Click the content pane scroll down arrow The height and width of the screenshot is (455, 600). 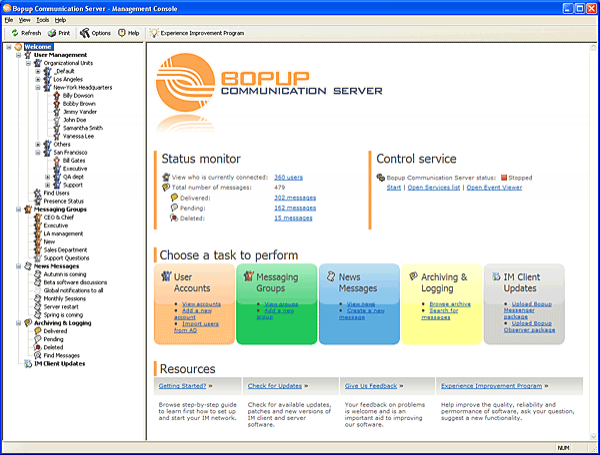[x=593, y=436]
